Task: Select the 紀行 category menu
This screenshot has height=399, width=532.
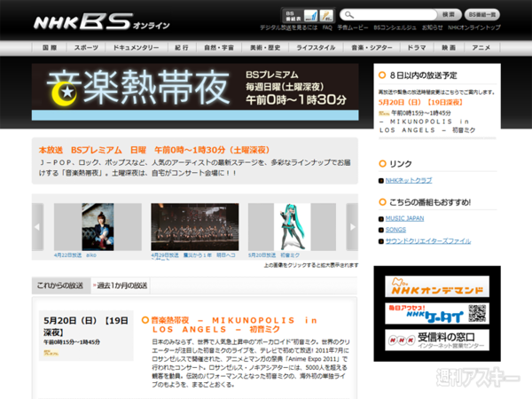Action: point(182,48)
